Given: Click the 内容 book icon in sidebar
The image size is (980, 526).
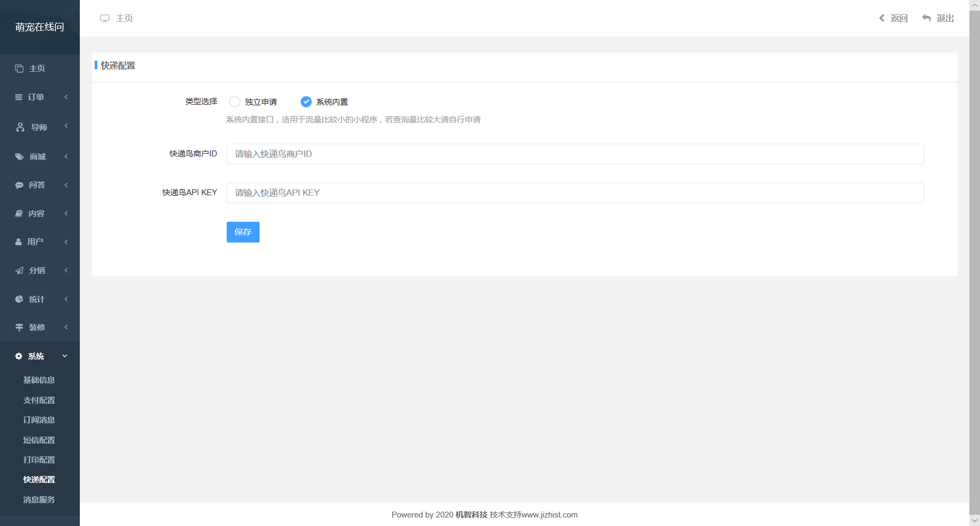Looking at the screenshot, I should [x=19, y=214].
